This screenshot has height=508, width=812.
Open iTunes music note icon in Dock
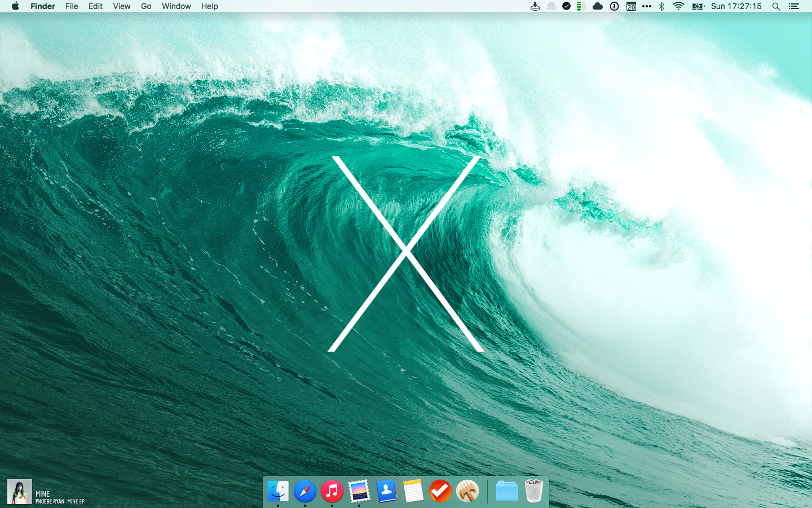coord(332,491)
